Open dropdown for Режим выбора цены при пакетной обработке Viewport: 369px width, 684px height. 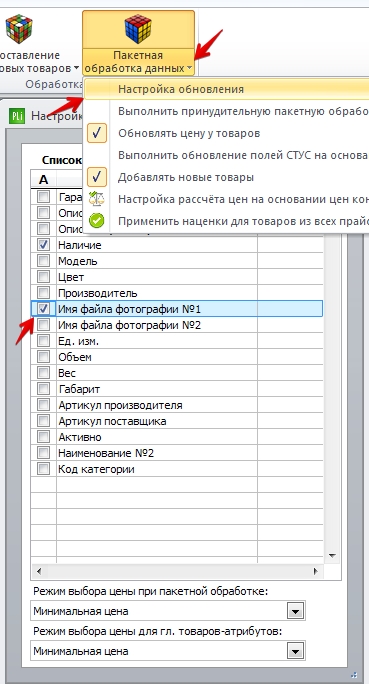point(295,611)
